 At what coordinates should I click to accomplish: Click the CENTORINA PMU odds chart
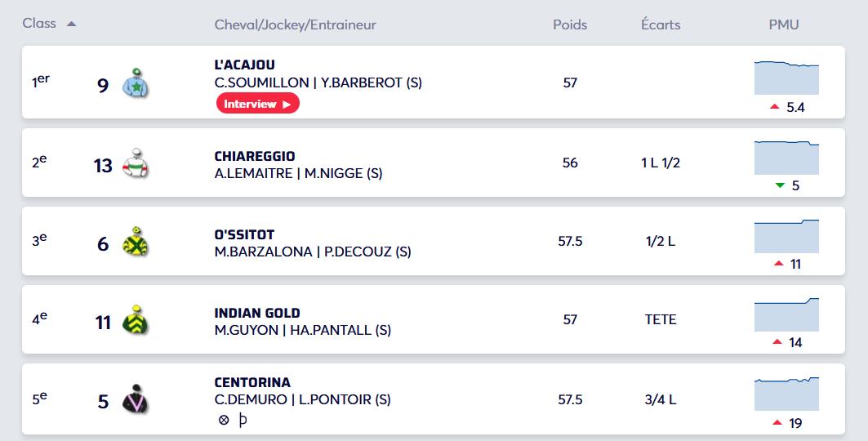pos(786,394)
